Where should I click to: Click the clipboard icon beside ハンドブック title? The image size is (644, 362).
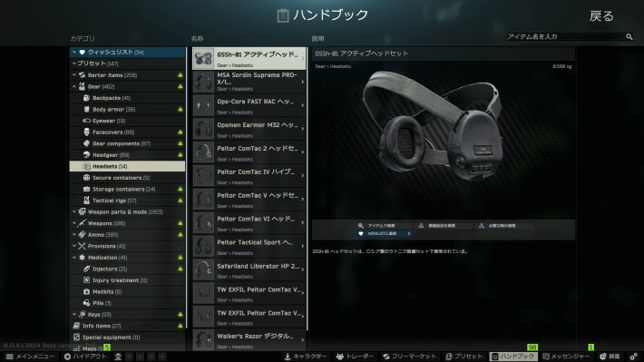pos(283,15)
